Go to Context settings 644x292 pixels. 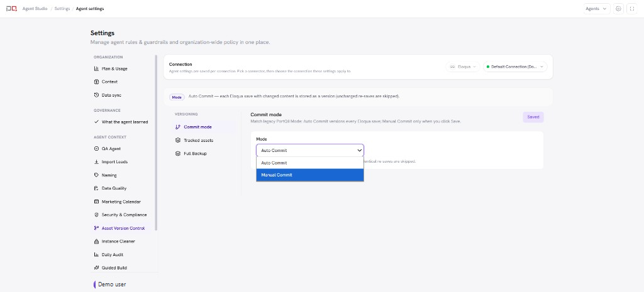tap(123, 82)
